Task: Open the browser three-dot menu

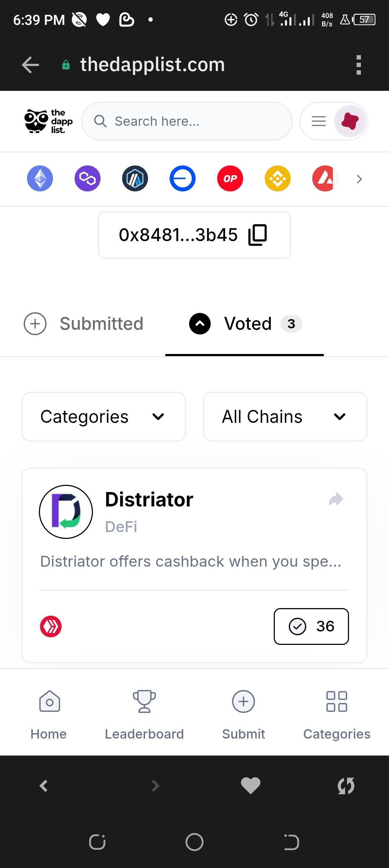Action: click(x=358, y=65)
